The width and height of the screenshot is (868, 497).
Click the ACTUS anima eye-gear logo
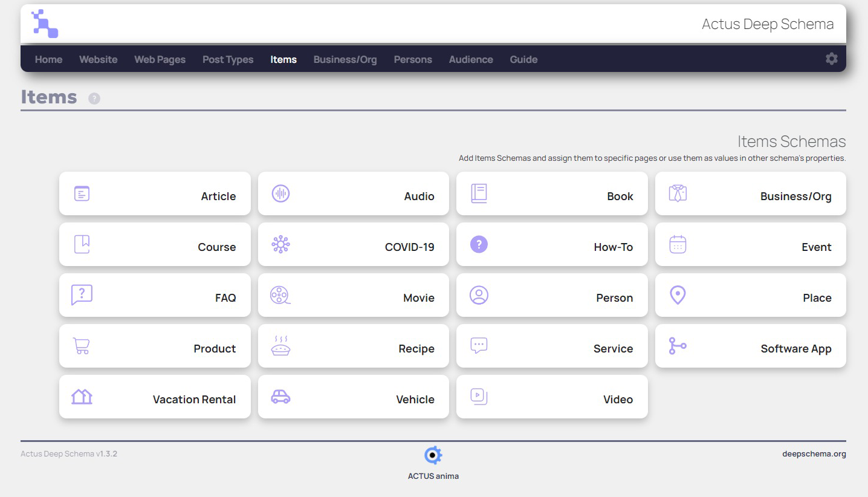433,455
